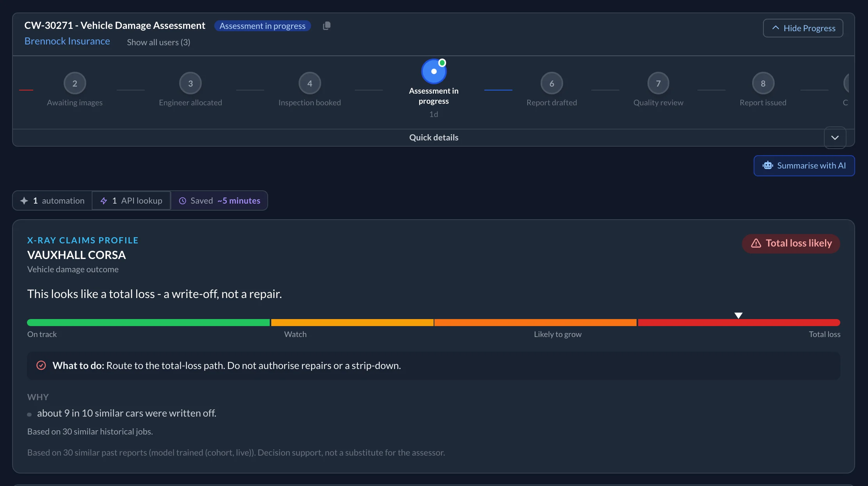Click the text 'about 9 in 10 similar cars were written off.'
Viewport: 868px width, 486px height.
click(x=126, y=413)
